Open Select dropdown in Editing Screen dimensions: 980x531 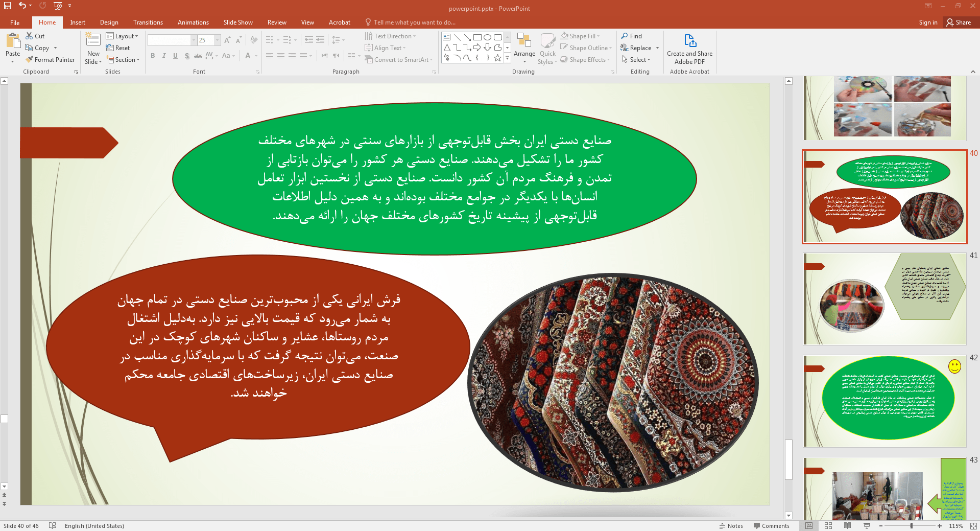tap(636, 60)
